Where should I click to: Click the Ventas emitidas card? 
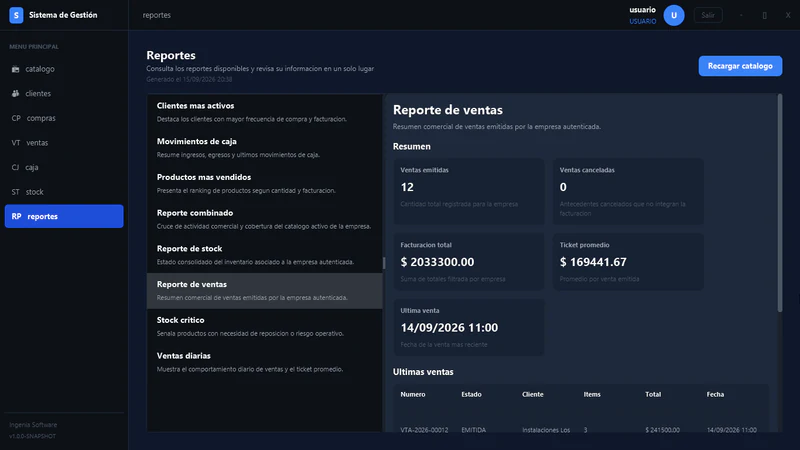point(469,191)
